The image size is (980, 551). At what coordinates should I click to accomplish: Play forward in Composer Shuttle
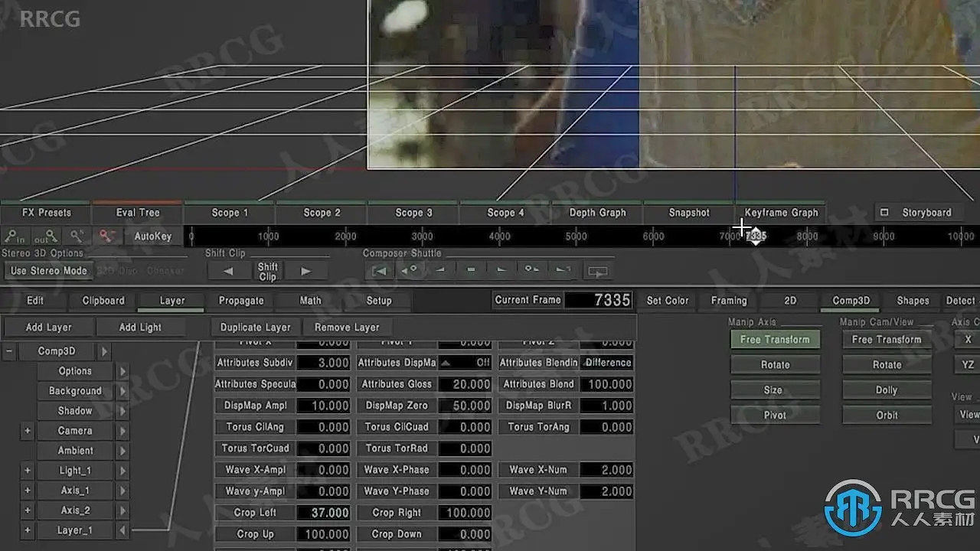(x=501, y=271)
